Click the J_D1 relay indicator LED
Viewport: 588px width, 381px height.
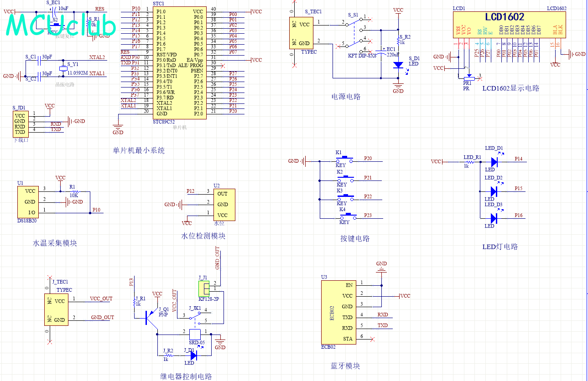193,355
